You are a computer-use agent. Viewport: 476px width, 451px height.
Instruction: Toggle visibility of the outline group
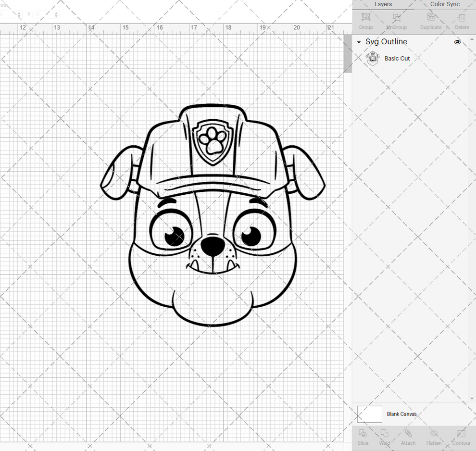pyautogui.click(x=457, y=42)
